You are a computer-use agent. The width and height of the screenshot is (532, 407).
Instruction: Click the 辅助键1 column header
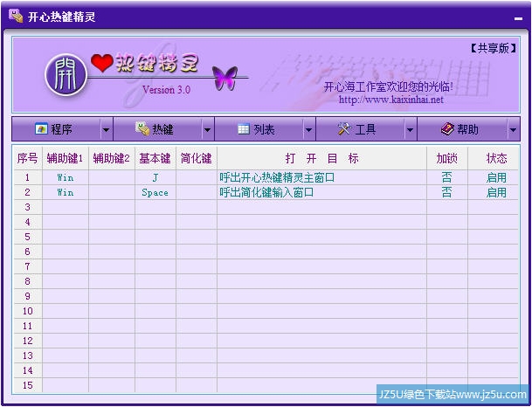(66, 158)
